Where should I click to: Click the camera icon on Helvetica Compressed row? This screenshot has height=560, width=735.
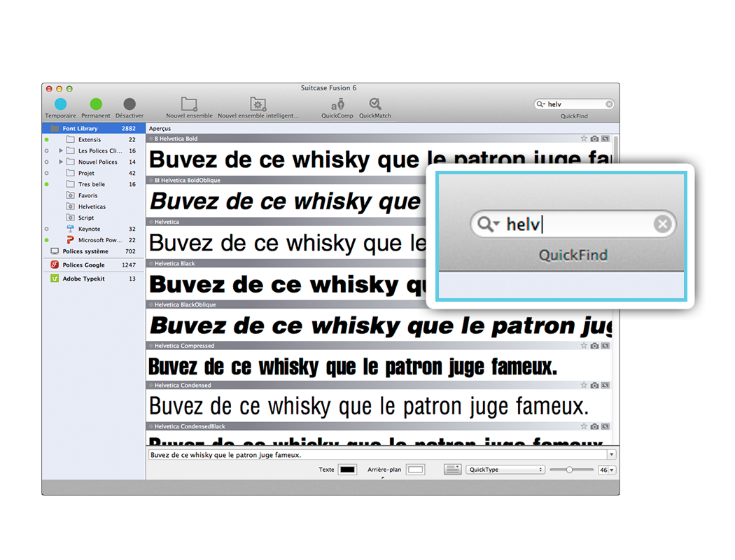tap(594, 346)
